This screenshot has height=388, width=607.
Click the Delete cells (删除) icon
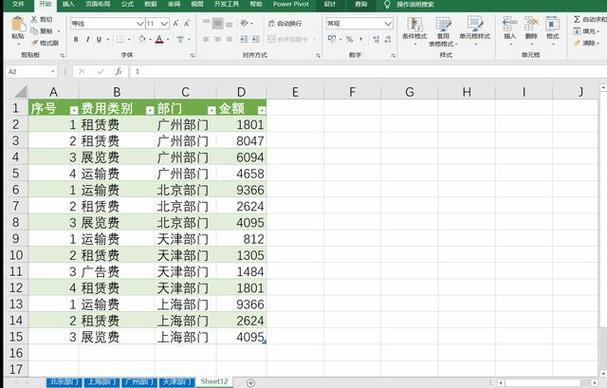tap(532, 24)
